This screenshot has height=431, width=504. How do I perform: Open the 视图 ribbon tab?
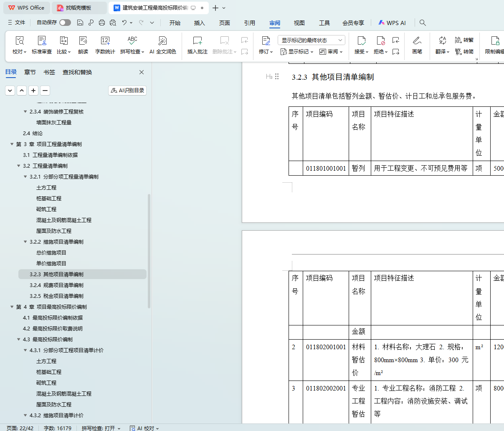299,23
